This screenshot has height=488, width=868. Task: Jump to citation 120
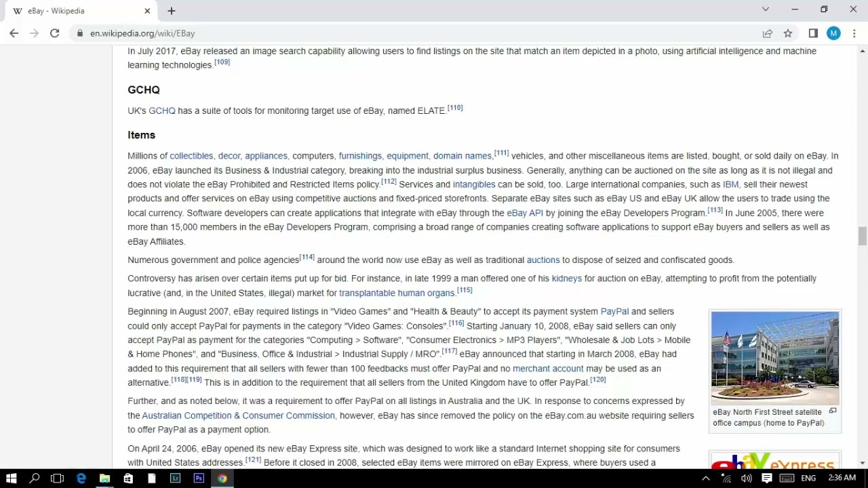click(x=597, y=380)
